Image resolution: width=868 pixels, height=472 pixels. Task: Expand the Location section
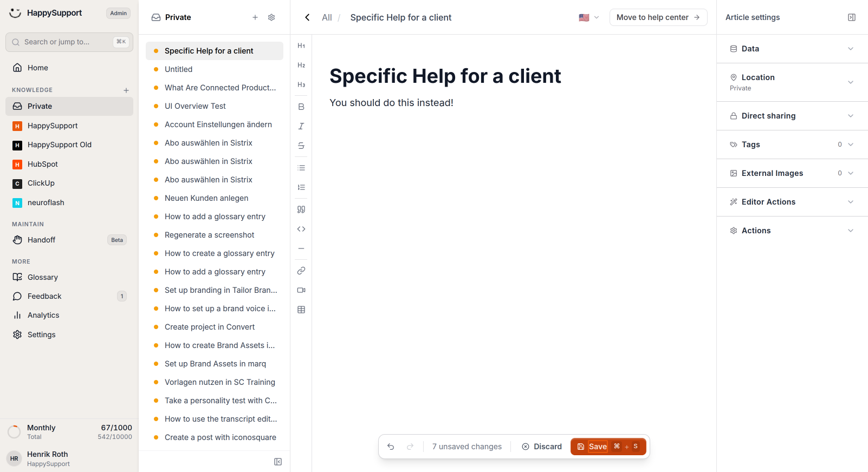pos(792,82)
